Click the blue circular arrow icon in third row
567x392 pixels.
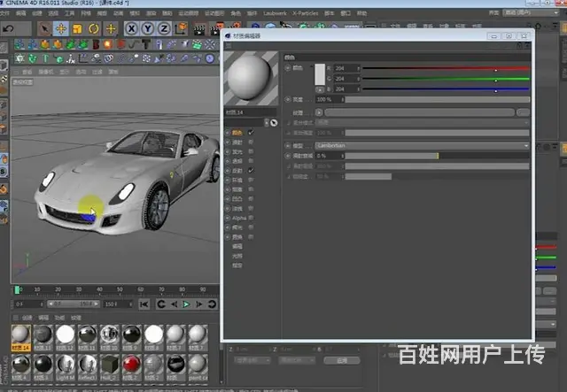point(210,58)
